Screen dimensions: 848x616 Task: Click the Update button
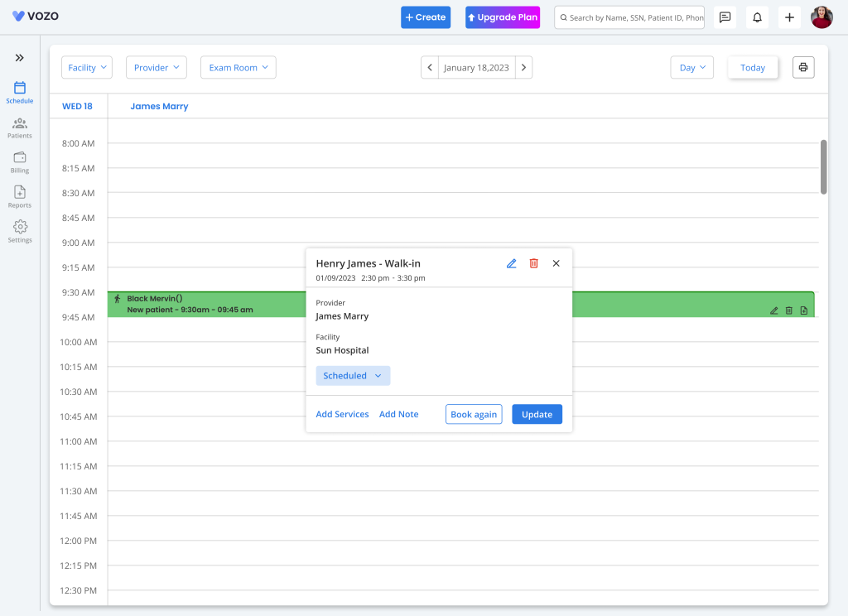point(537,414)
